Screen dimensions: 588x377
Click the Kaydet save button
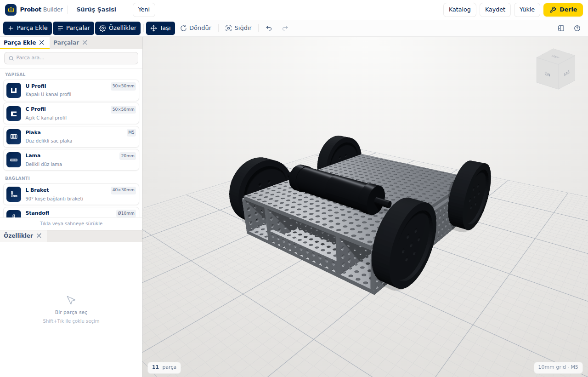(x=495, y=10)
